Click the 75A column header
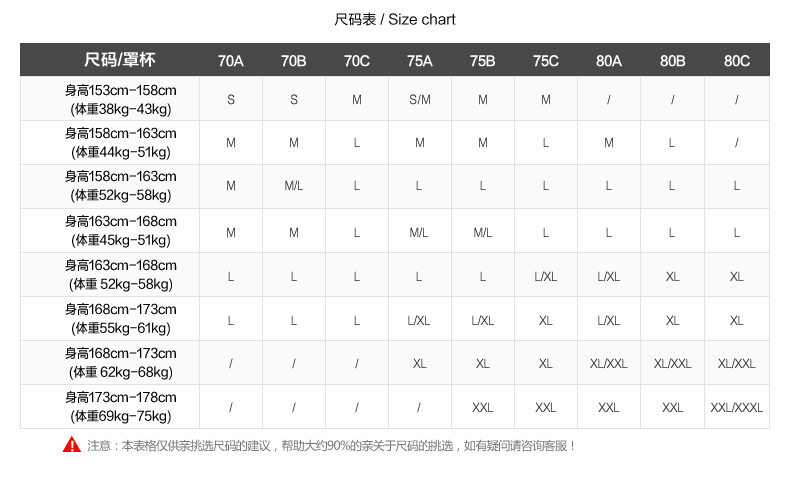 420,61
